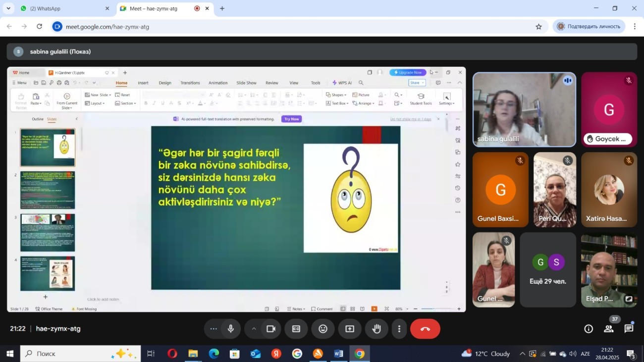Screen dimensions: 644x362
Task: Open a new Chrome tab
Action: pyautogui.click(x=222, y=8)
